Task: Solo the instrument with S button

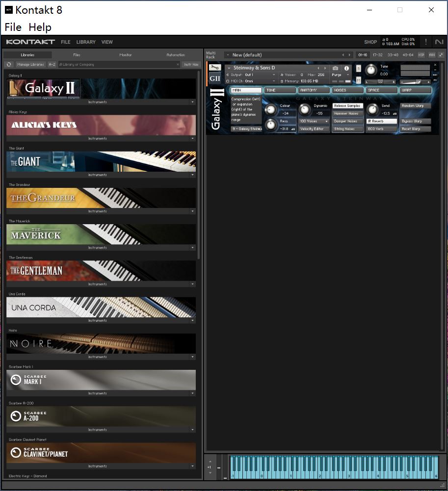Action: (x=358, y=69)
